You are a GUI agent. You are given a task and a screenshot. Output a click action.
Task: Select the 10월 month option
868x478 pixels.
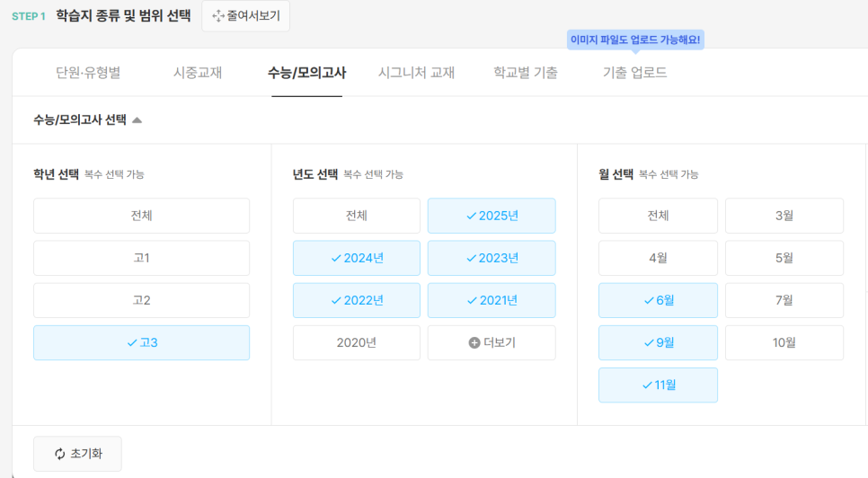click(784, 343)
